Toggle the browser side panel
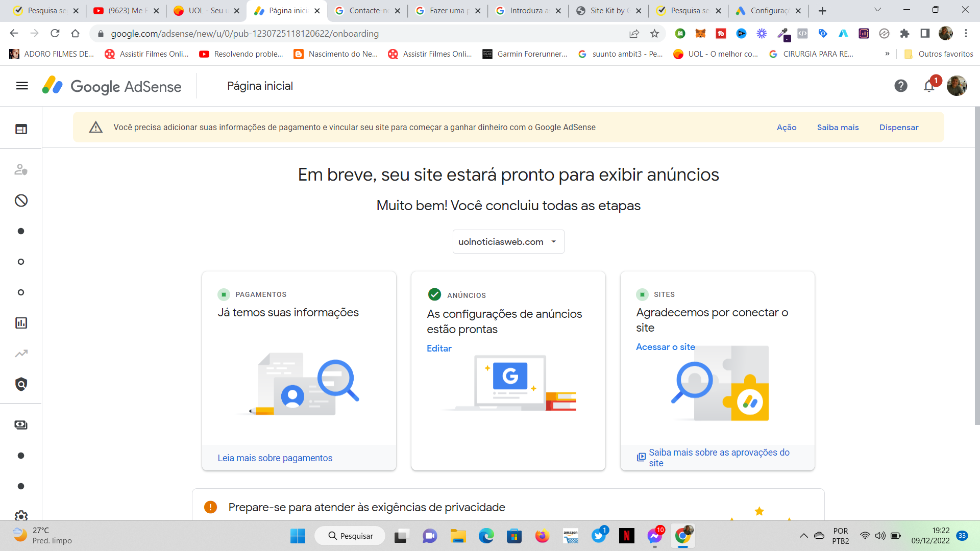980x551 pixels. (925, 33)
